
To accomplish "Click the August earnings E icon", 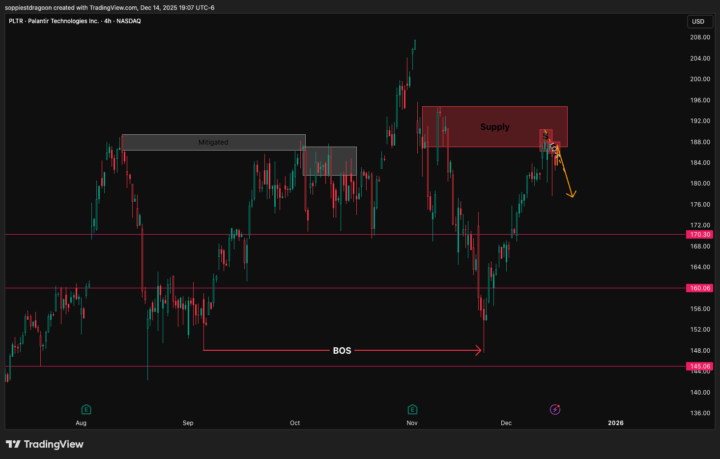I will pyautogui.click(x=86, y=409).
